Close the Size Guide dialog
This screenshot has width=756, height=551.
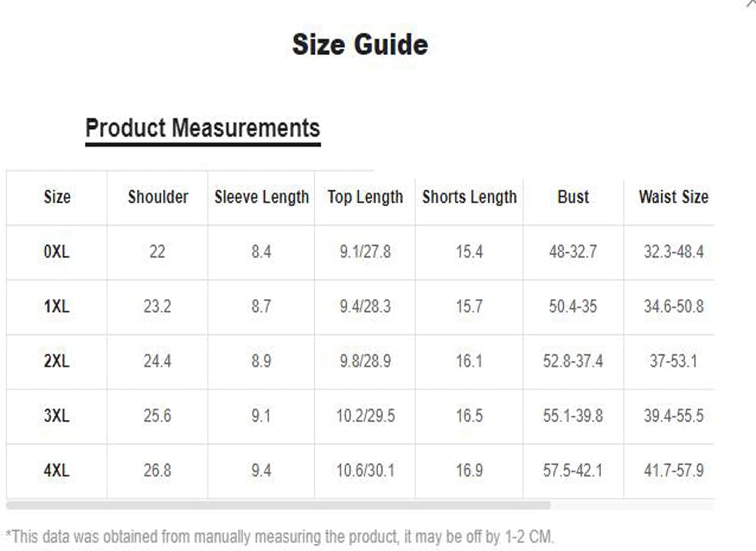752,3
